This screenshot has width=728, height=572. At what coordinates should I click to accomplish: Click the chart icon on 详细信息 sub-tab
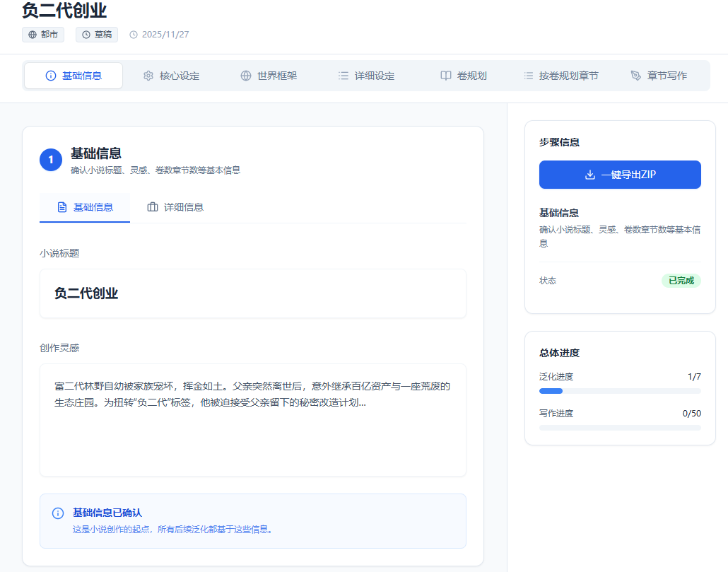pos(151,208)
